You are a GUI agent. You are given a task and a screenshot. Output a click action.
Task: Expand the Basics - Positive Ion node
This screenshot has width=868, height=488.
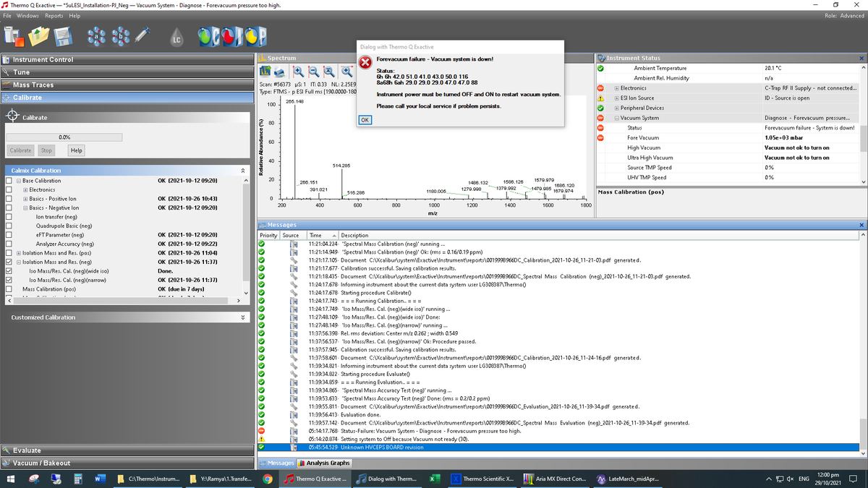click(25, 199)
